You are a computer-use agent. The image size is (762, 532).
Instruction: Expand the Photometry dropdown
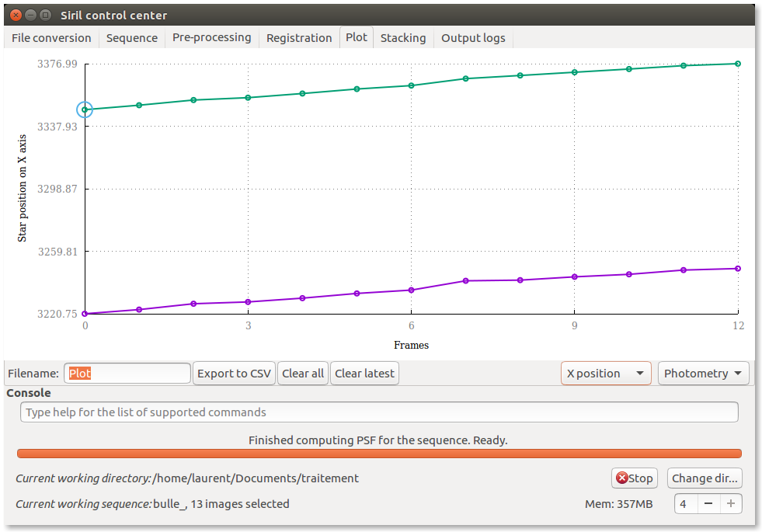click(x=703, y=374)
